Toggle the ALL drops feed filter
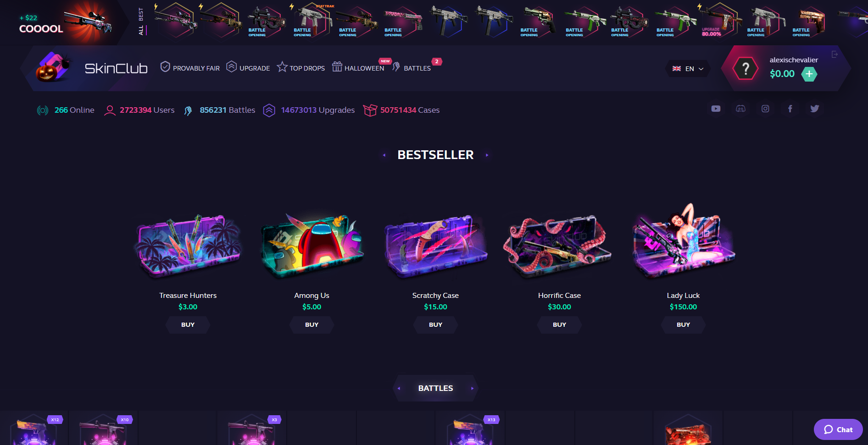This screenshot has width=868, height=445. 141,31
